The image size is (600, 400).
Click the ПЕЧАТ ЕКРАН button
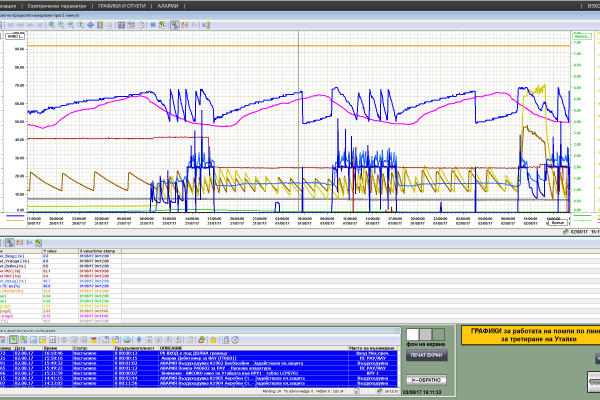pos(426,355)
